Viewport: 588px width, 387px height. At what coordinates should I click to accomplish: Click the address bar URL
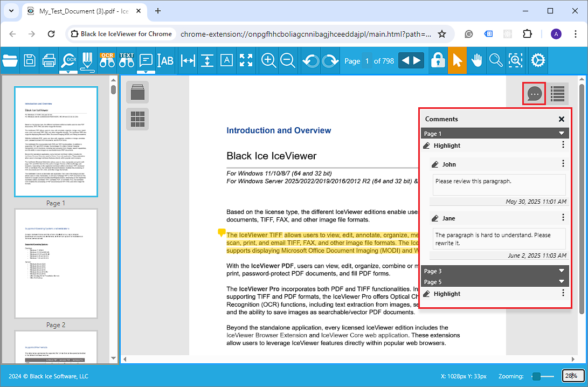coord(306,34)
